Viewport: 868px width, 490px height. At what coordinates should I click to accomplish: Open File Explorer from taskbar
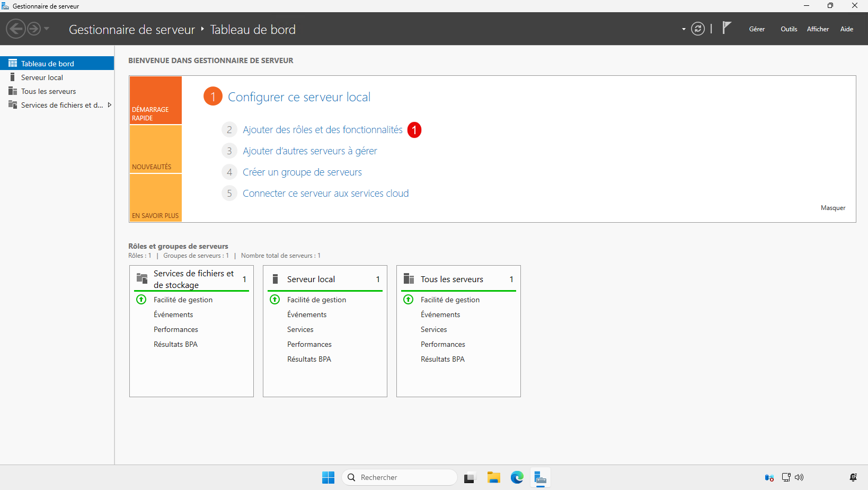[x=493, y=477]
